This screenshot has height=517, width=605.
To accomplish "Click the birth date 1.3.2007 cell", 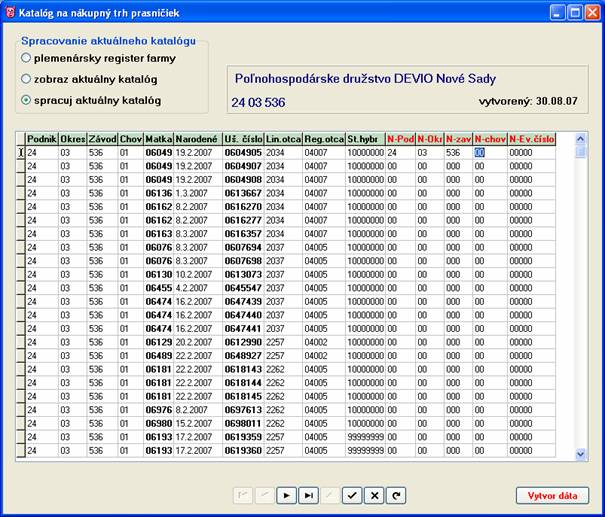I will point(198,193).
